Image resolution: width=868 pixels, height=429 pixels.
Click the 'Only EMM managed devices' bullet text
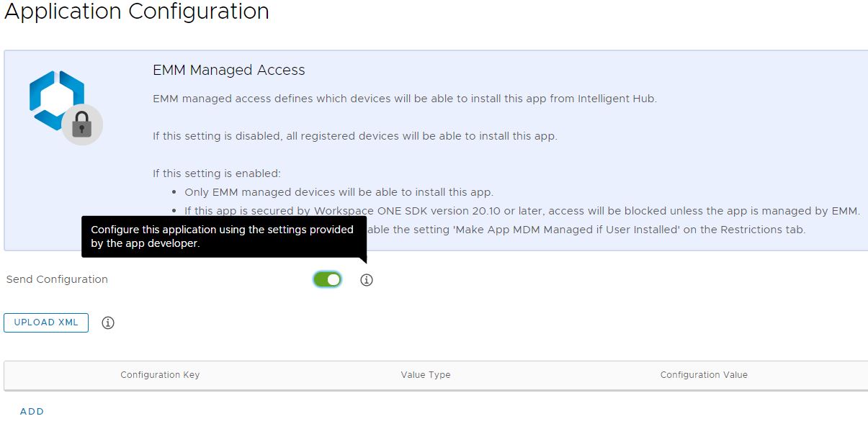[x=339, y=192]
